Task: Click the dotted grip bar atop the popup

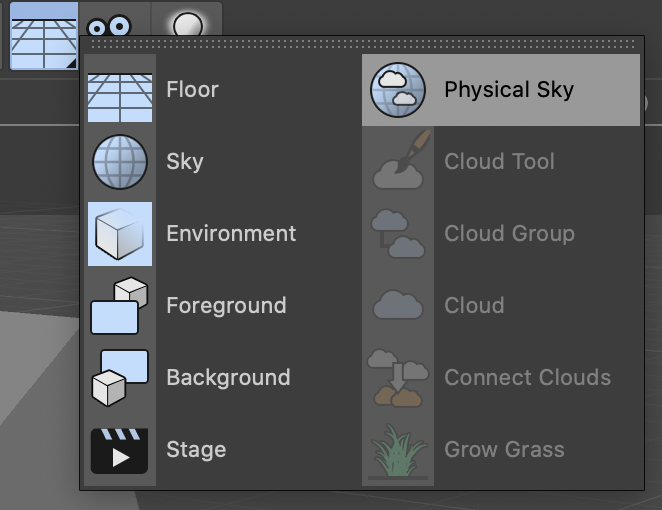Action: 362,44
